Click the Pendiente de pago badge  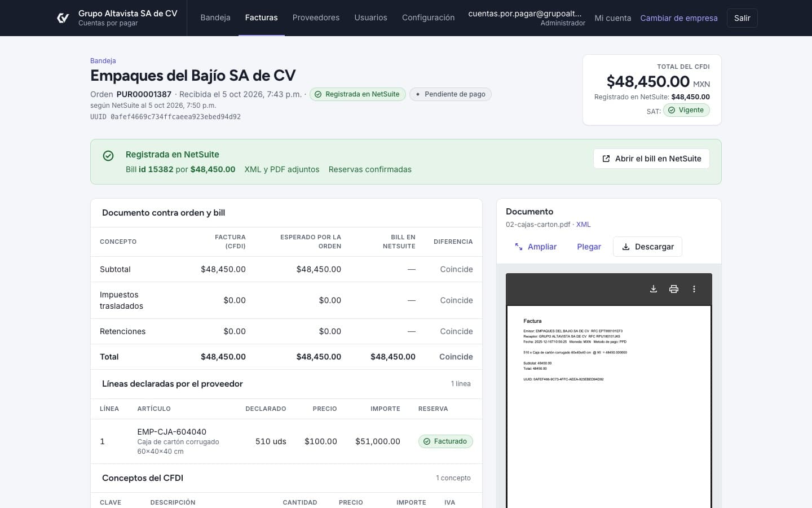(451, 94)
